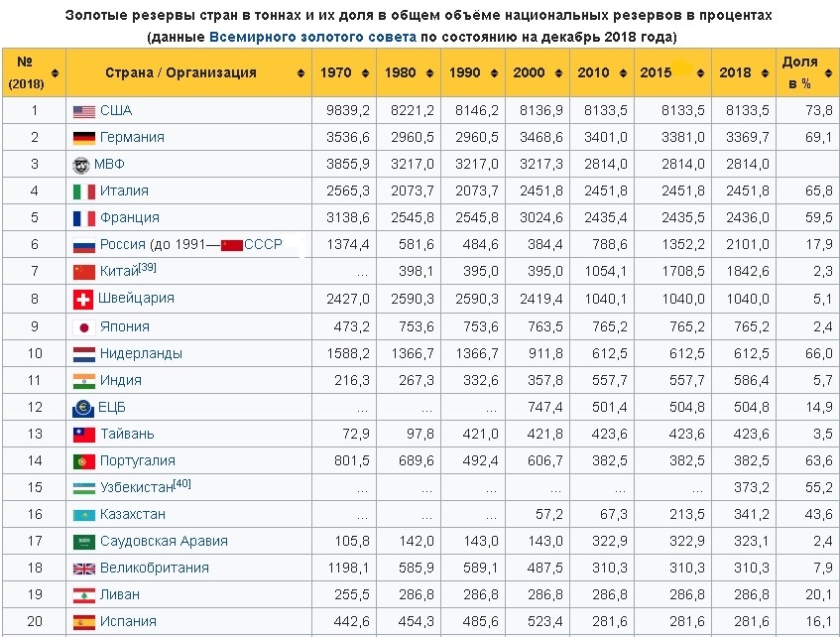Click the USA flag icon
Screen dimensions: 840x637
point(83,111)
